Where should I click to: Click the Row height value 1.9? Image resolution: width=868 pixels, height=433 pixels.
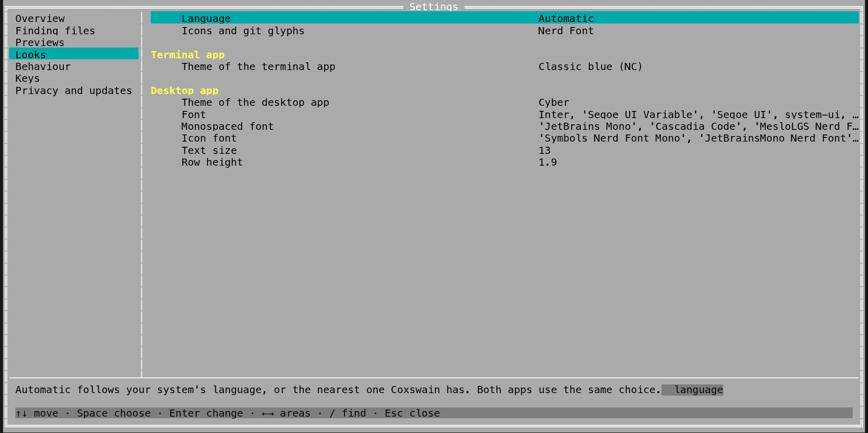pos(547,162)
